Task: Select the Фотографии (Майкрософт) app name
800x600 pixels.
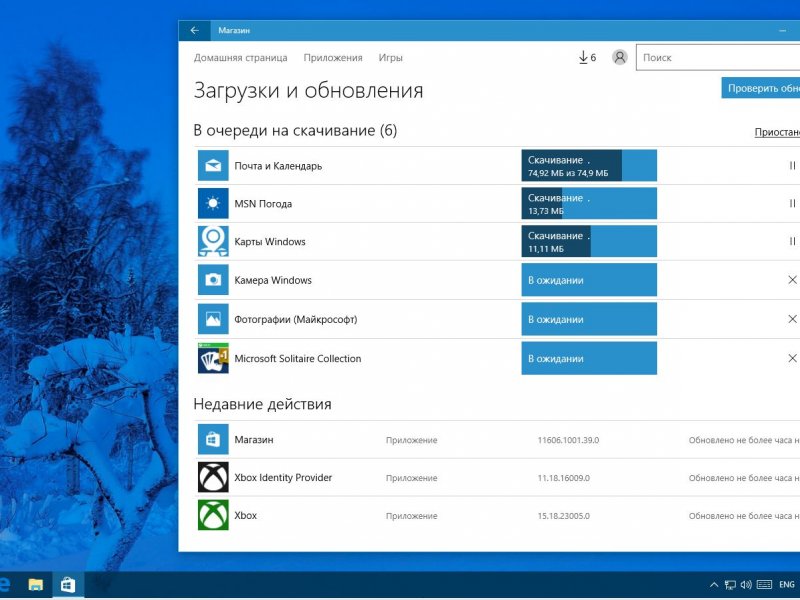Action: (296, 319)
